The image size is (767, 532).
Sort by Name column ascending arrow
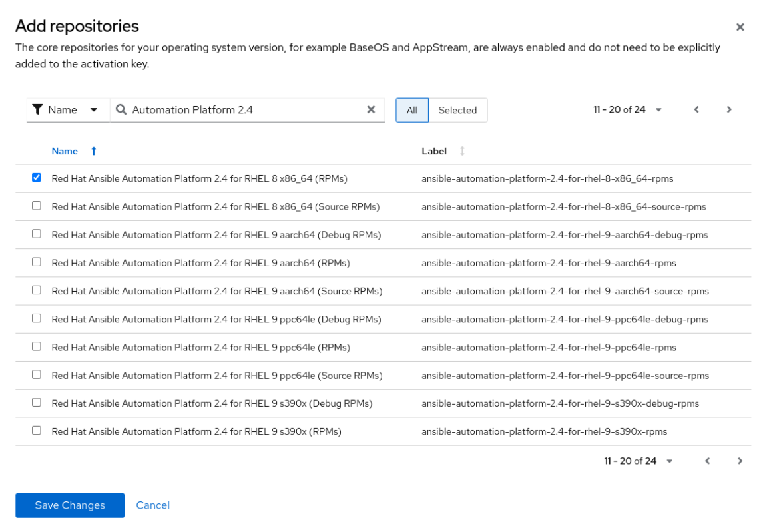coord(94,151)
